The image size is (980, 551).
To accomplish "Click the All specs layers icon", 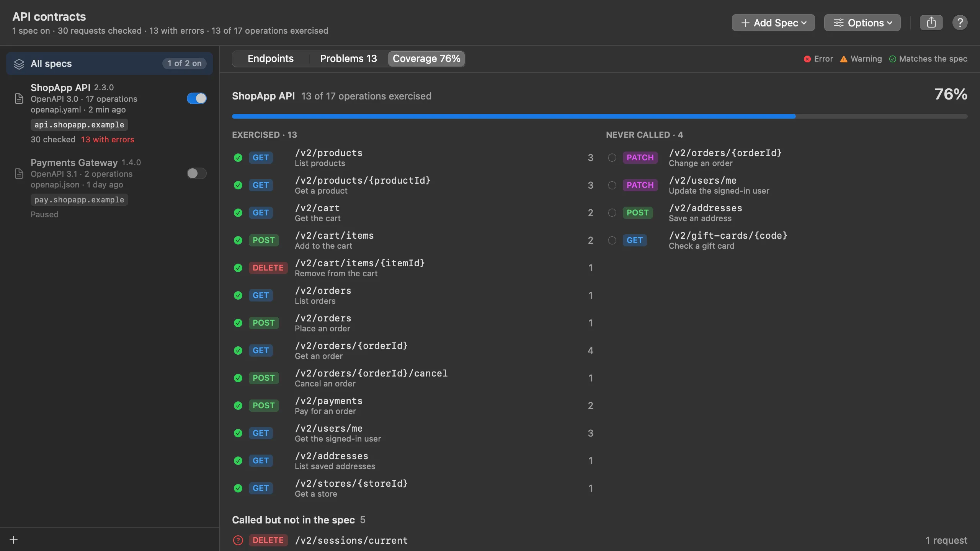I will click(19, 64).
